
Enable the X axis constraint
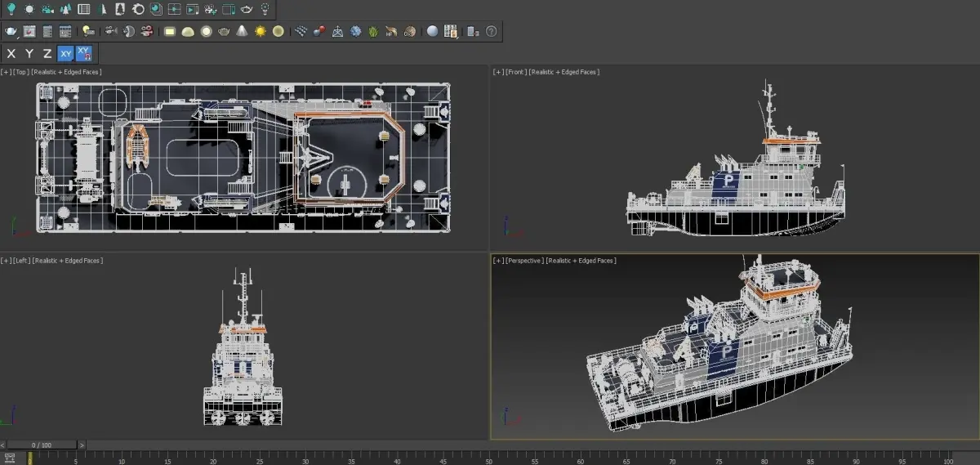tap(11, 54)
